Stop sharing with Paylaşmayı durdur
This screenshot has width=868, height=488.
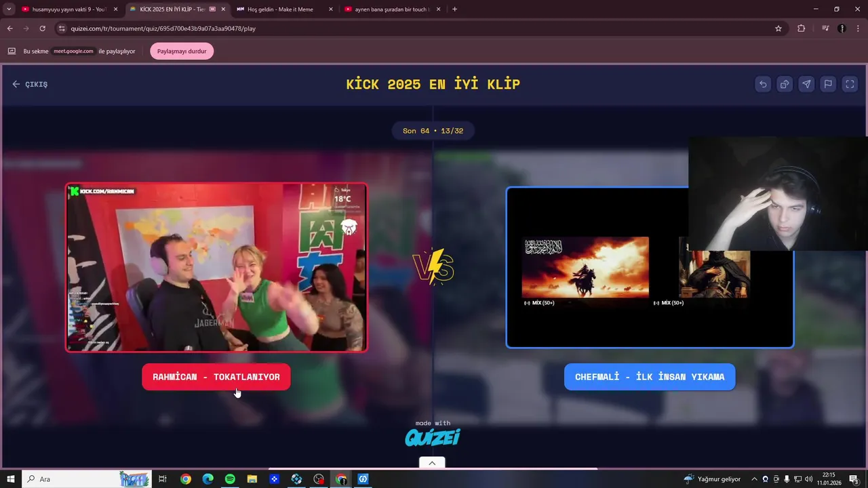[182, 51]
